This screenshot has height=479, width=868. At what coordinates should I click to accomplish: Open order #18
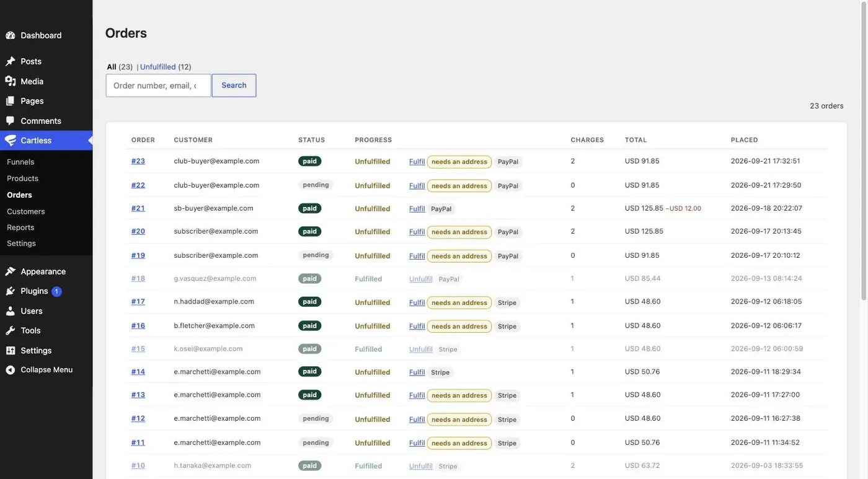click(138, 279)
